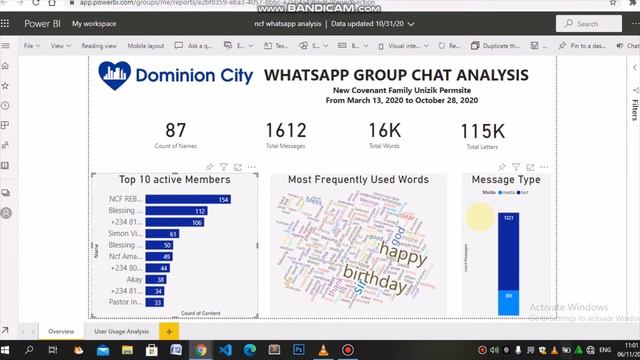Select the Akay bar showing 38
640x360 pixels.
[x=156, y=280]
